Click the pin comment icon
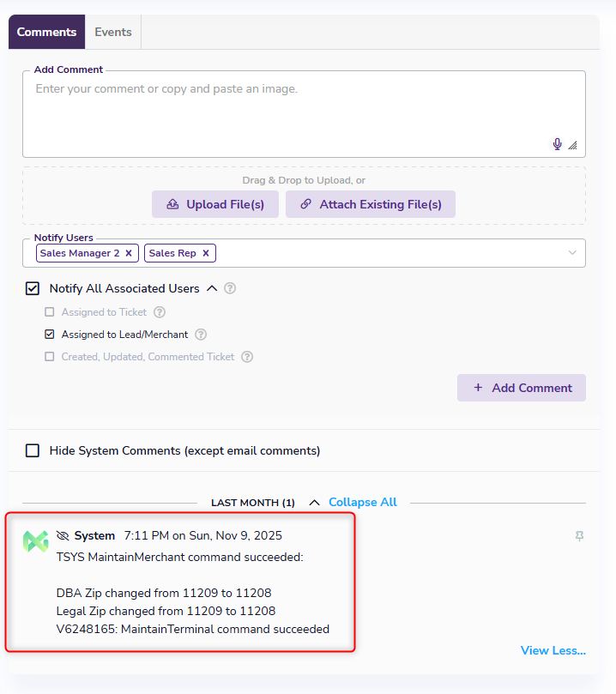The image size is (616, 694). 580,536
